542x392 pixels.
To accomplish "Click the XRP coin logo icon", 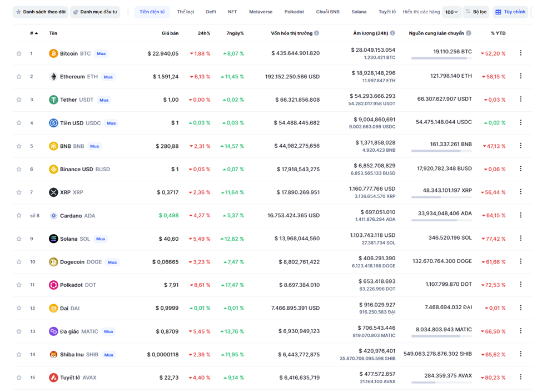I will pyautogui.click(x=53, y=192).
